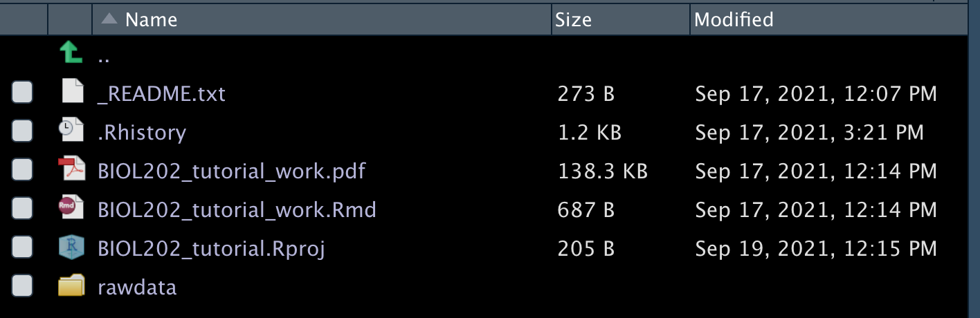Click the R project cube icon
The width and height of the screenshot is (980, 318).
click(x=72, y=247)
